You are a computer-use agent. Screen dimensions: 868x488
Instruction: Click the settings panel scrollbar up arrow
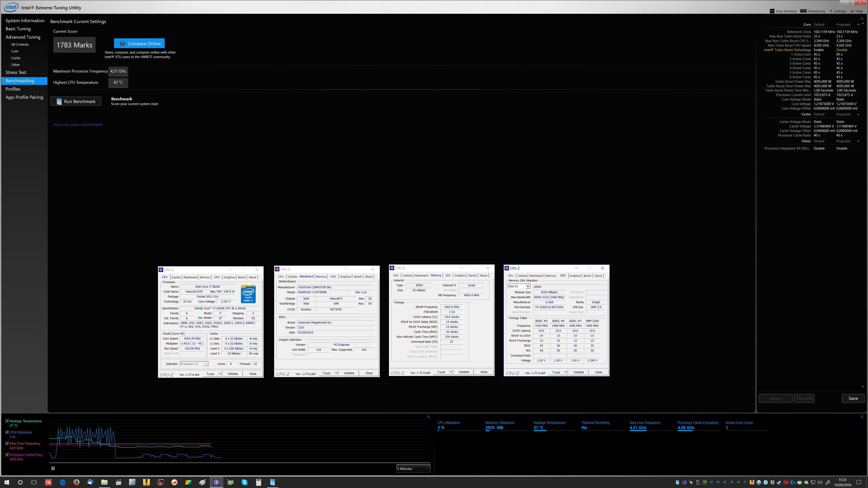coord(863,23)
